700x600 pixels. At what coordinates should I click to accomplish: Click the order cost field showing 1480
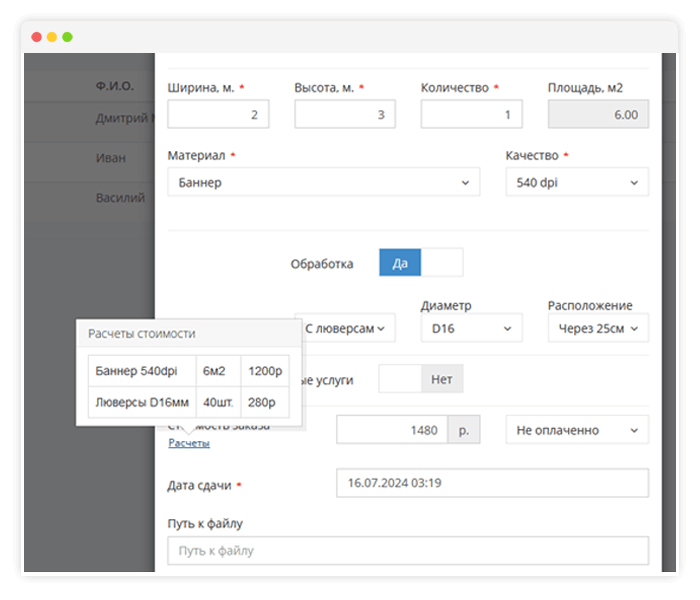392,430
